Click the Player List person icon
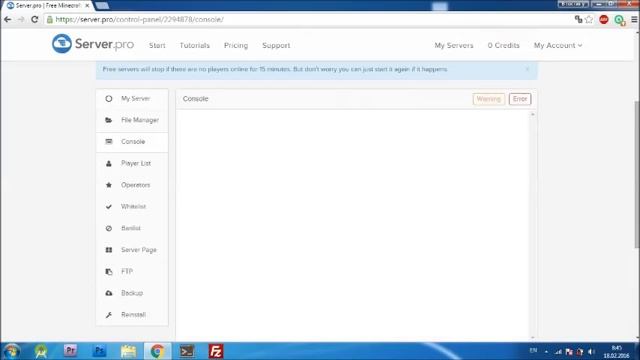Viewport: 640px width, 360px height. pyautogui.click(x=109, y=163)
